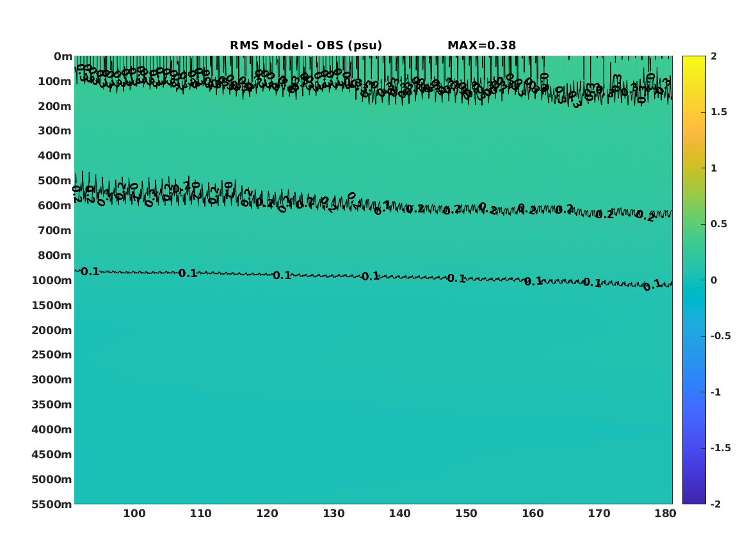
Task: Select the "200m" depth axis label
Action: pyautogui.click(x=55, y=106)
